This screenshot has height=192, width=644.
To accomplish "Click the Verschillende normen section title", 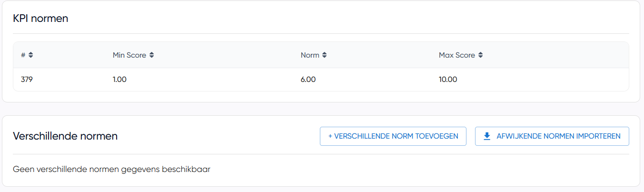I will pyautogui.click(x=65, y=136).
